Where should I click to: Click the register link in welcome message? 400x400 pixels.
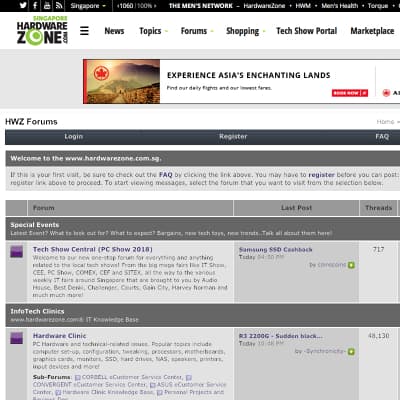[x=321, y=175]
